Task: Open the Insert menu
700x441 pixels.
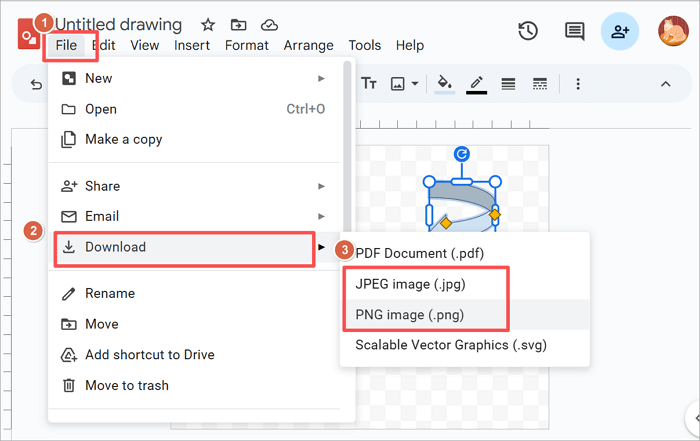Action: tap(192, 45)
